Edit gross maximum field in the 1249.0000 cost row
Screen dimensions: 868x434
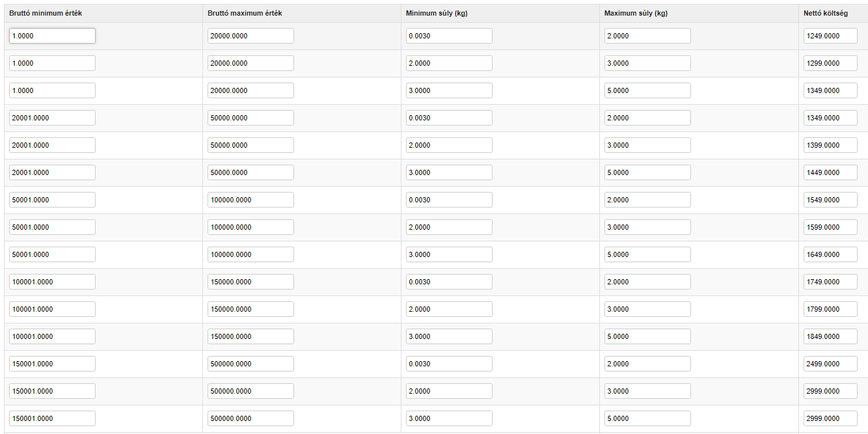(251, 36)
